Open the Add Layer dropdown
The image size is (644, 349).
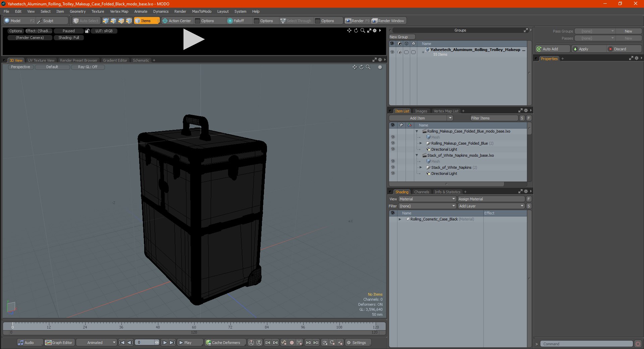coord(491,206)
